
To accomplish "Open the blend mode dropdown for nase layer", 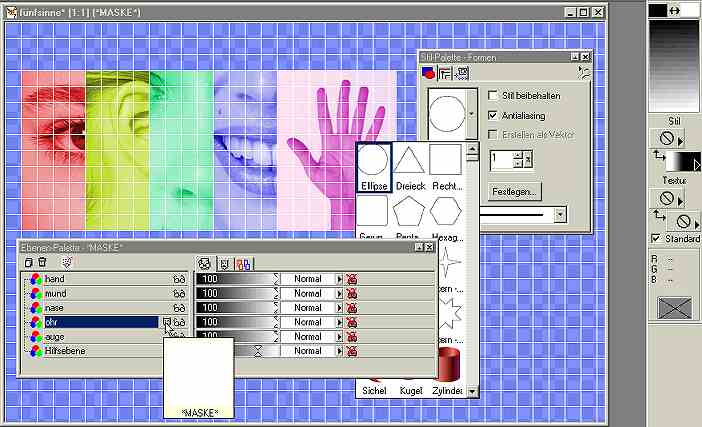I will click(339, 309).
